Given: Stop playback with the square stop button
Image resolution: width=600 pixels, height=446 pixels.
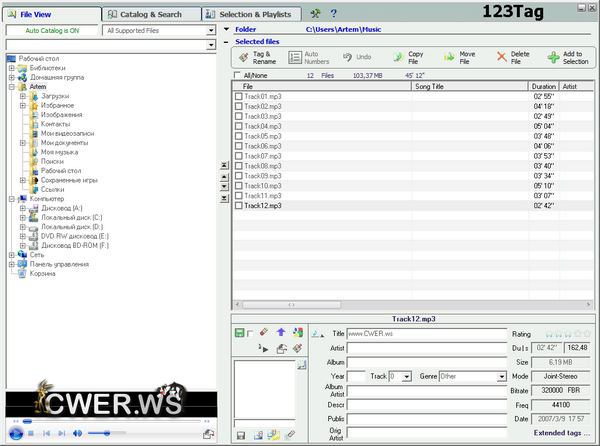Looking at the screenshot, I should [x=31, y=433].
